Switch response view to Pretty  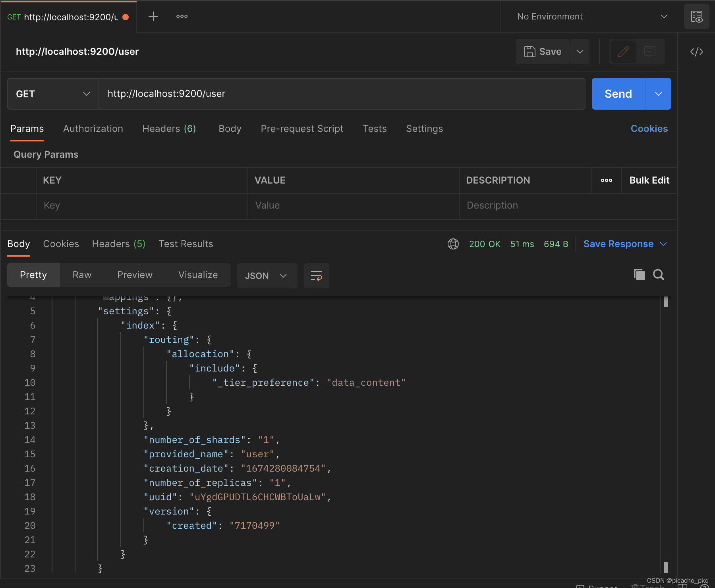33,275
